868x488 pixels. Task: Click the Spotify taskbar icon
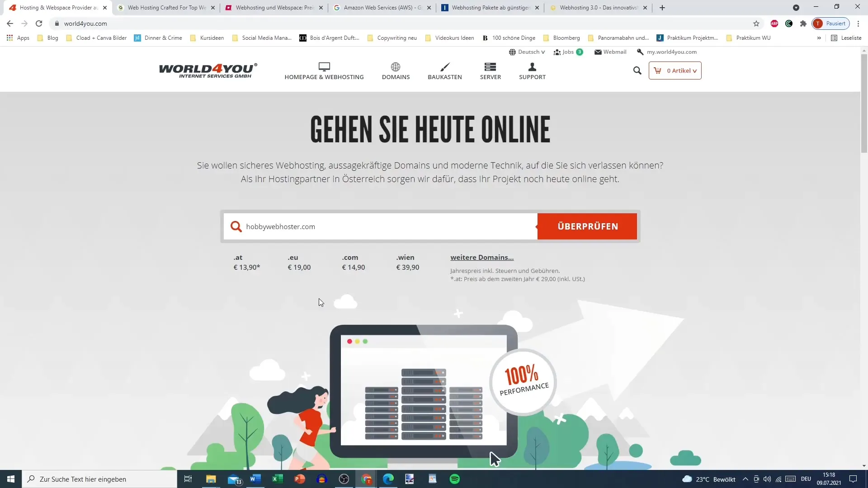455,479
